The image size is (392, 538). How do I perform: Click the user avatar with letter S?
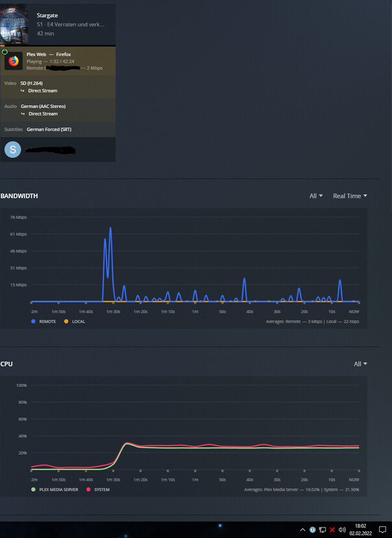[13, 149]
